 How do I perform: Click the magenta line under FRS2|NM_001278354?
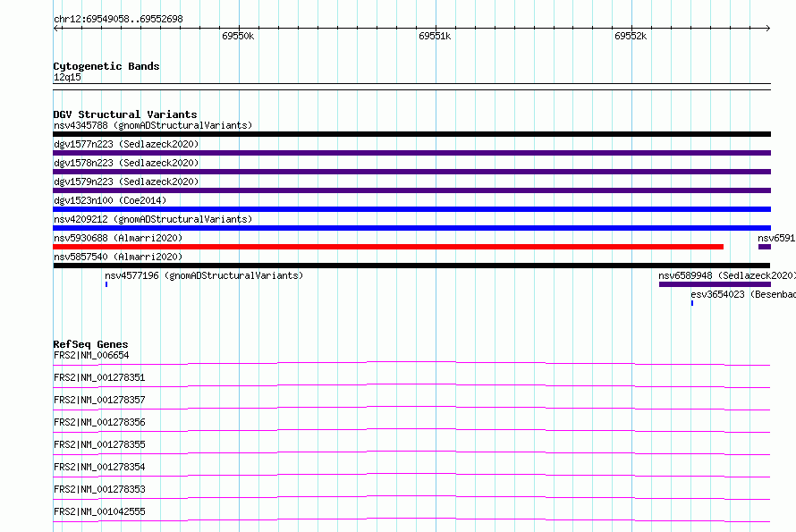(411, 475)
